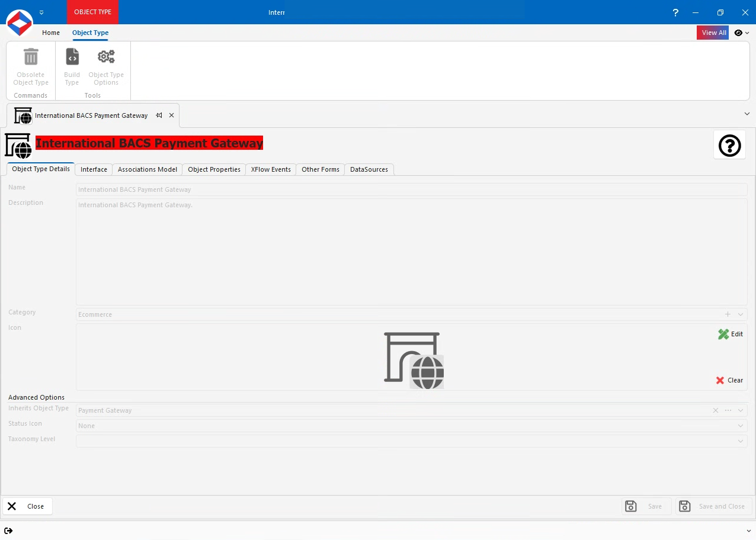
Task: Open the Status Icon dropdown
Action: point(740,426)
